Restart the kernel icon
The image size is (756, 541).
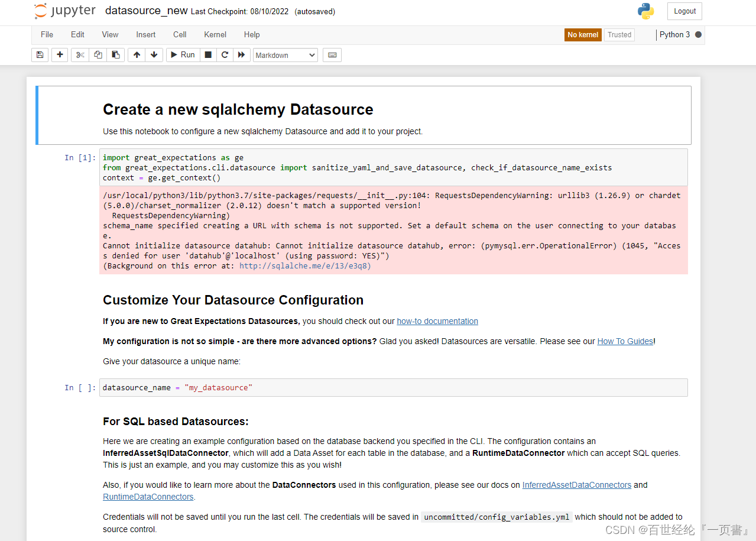click(225, 55)
